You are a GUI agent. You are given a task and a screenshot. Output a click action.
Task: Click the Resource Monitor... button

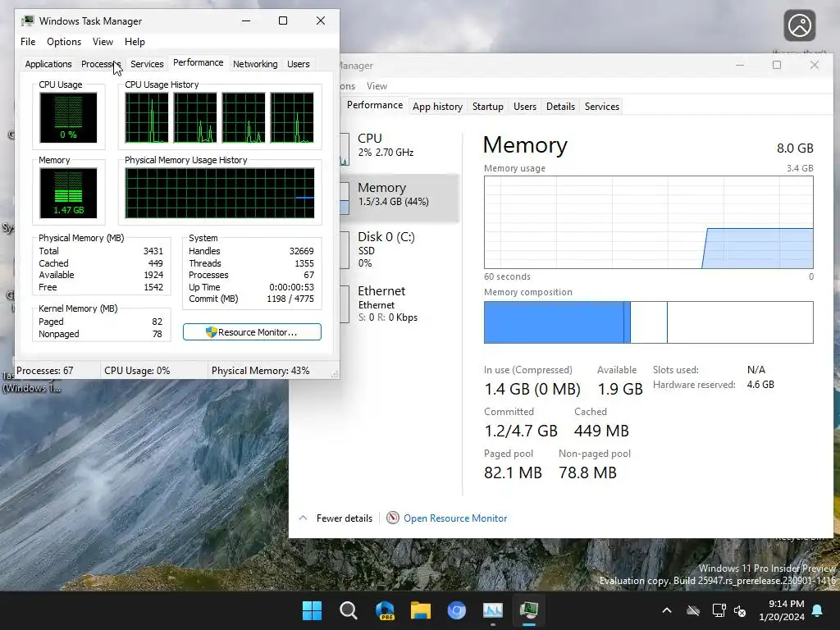252,332
